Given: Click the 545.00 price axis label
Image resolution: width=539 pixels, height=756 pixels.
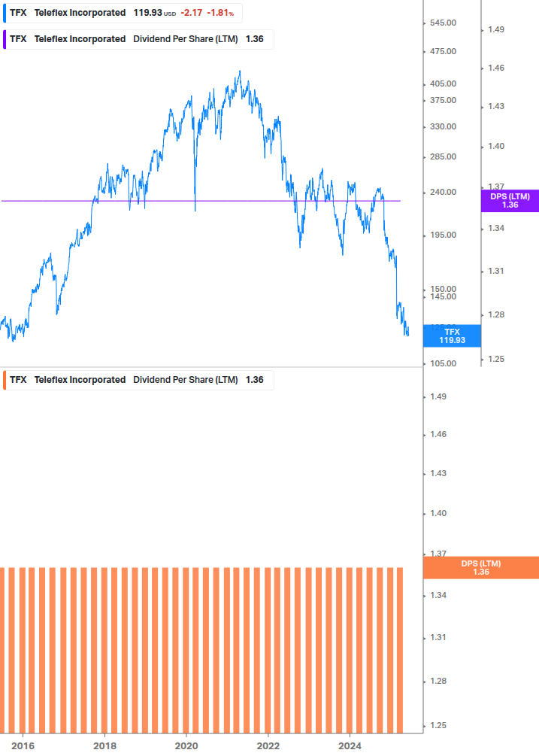Looking at the screenshot, I should pyautogui.click(x=443, y=23).
